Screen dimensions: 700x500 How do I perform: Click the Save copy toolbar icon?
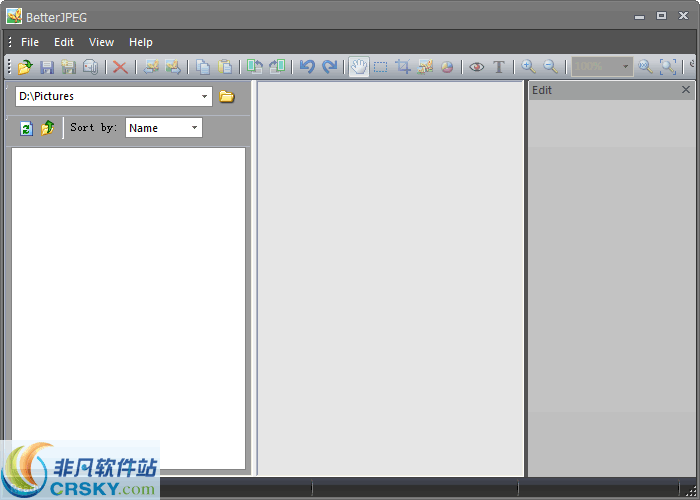coord(90,67)
